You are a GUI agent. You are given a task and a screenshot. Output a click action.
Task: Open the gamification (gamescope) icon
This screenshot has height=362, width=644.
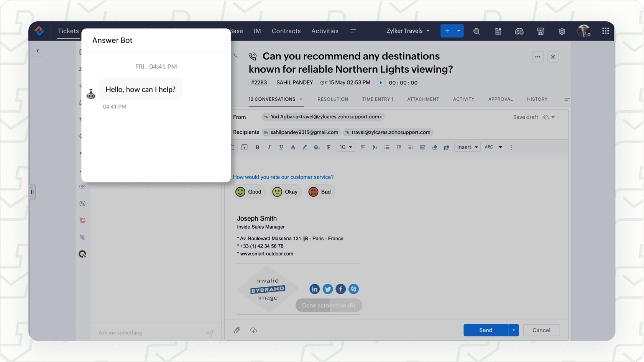tap(519, 31)
